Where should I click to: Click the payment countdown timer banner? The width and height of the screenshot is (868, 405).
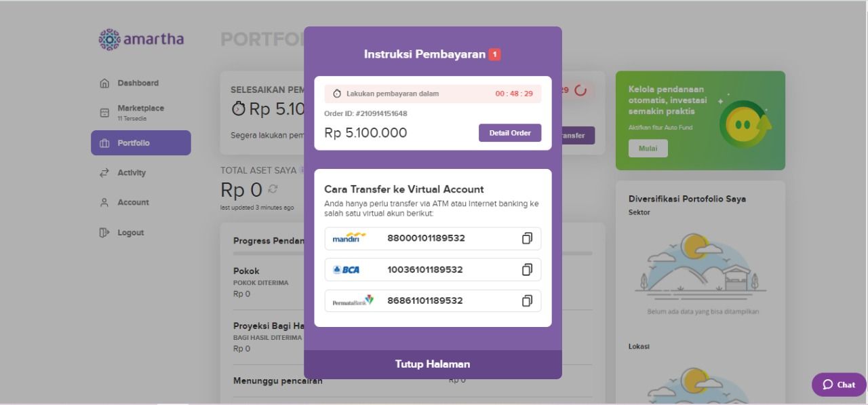[433, 94]
